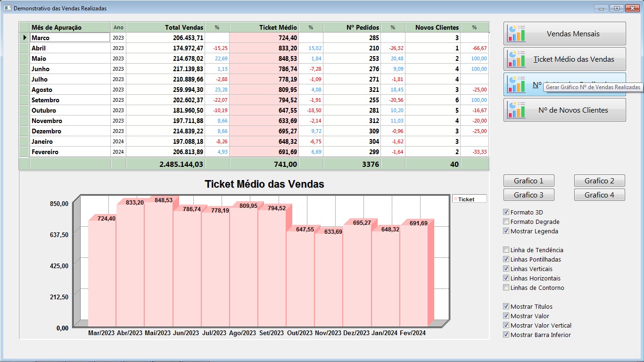Click the Maio total sales value 214.678,02

[165, 58]
